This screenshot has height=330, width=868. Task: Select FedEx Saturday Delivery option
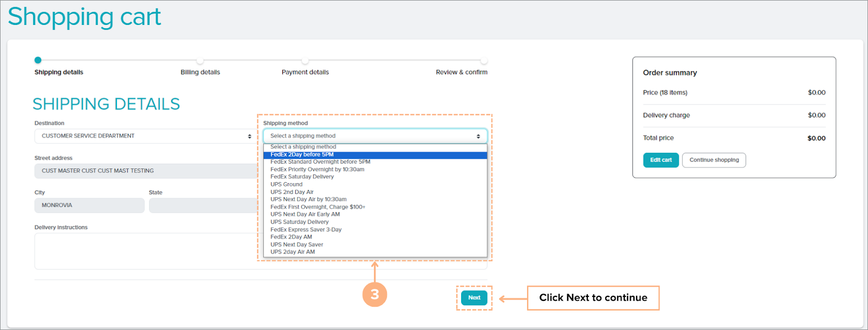pyautogui.click(x=302, y=177)
